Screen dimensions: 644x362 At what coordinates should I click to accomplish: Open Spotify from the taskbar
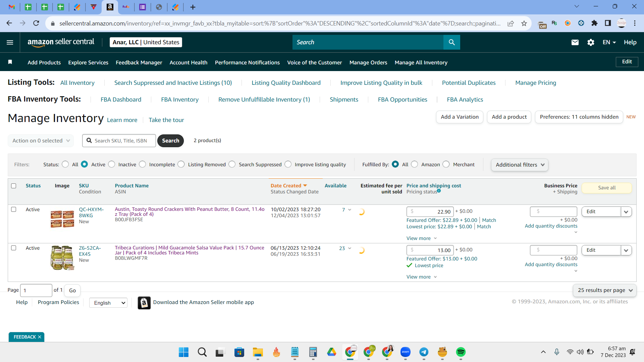coord(461,352)
